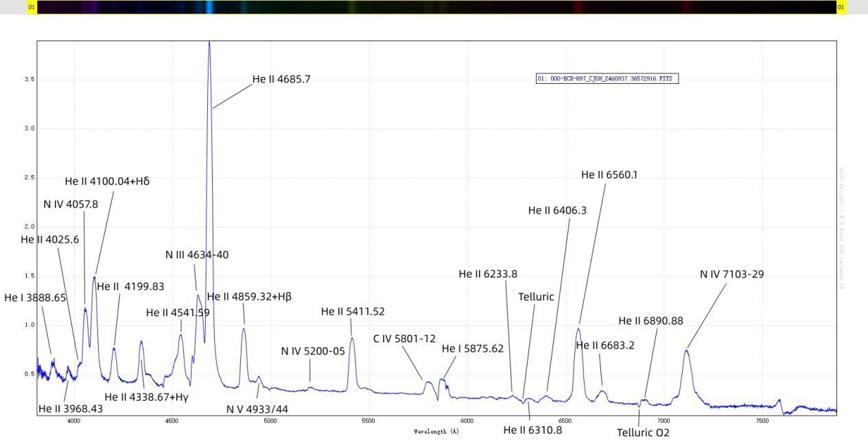Select the He II 6560.1 line label

pos(609,174)
